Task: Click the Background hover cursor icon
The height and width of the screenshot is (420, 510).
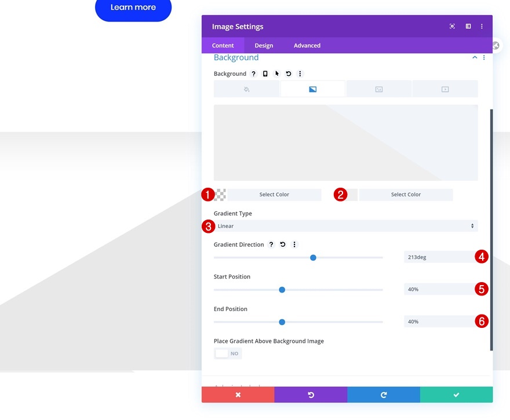Action: [x=277, y=74]
